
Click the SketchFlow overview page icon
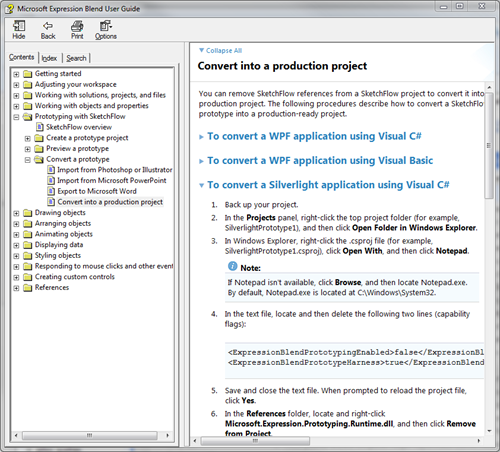click(40, 127)
